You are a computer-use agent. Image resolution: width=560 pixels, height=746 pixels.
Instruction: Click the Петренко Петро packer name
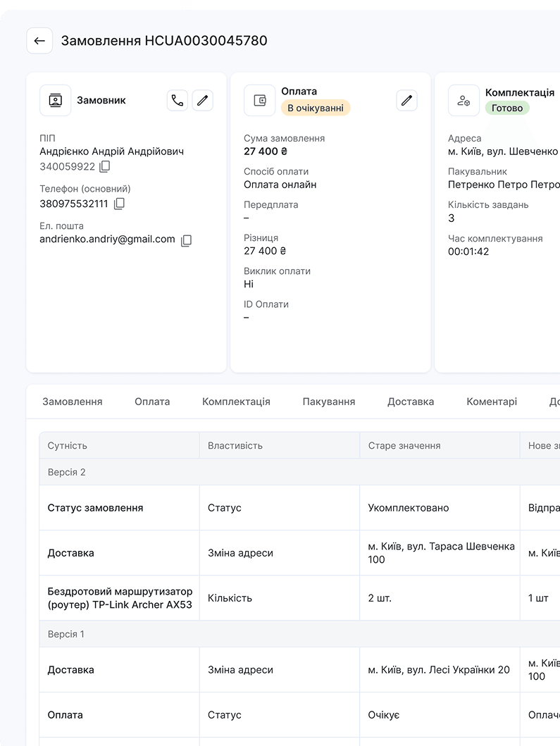pyautogui.click(x=504, y=185)
